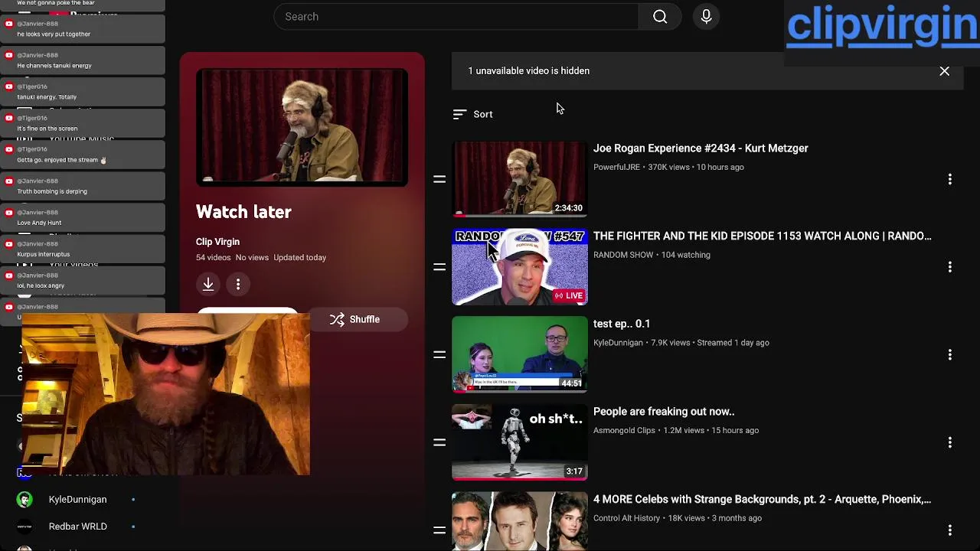This screenshot has height=551, width=980.
Task: Click '54 videos' playlist count text
Action: pyautogui.click(x=213, y=258)
